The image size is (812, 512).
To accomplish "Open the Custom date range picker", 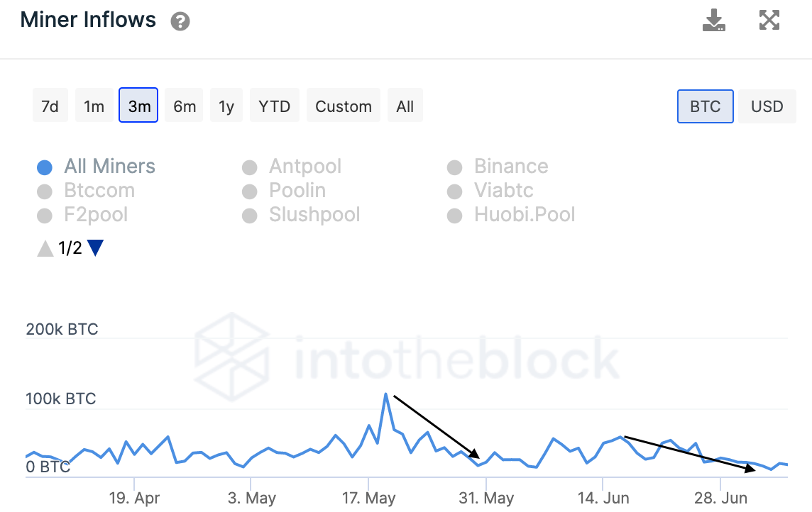I will pos(344,106).
